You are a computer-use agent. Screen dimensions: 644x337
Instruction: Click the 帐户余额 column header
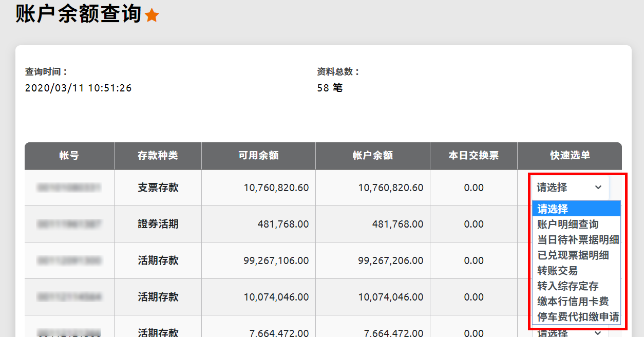pyautogui.click(x=373, y=156)
